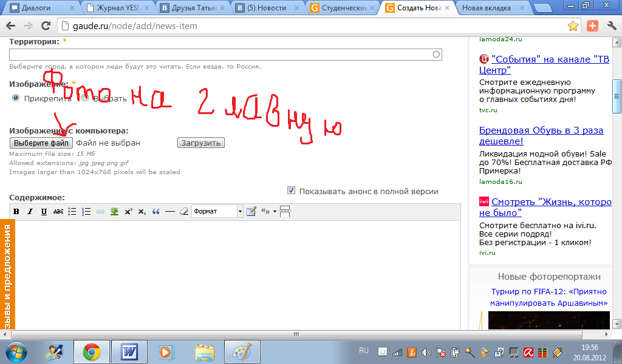Viewport: 622px width, 364px height.
Task: Insert a page break separator
Action: tap(285, 212)
